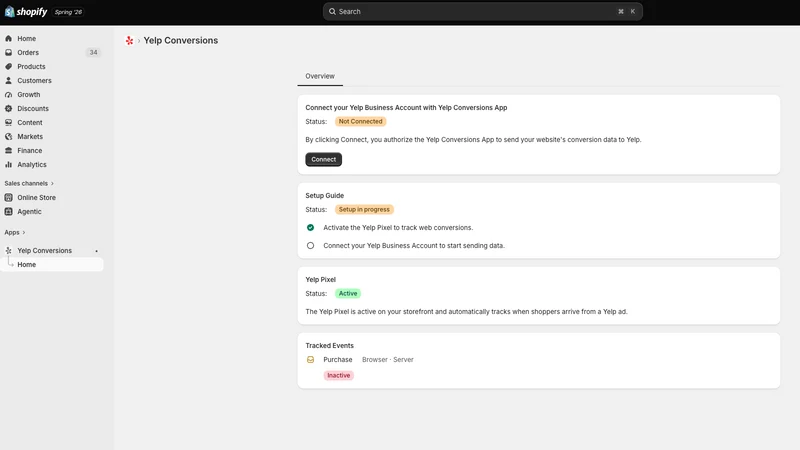Screen dimensions: 800x450
Task: Click the Yelp Conversions page title
Action: tap(181, 40)
